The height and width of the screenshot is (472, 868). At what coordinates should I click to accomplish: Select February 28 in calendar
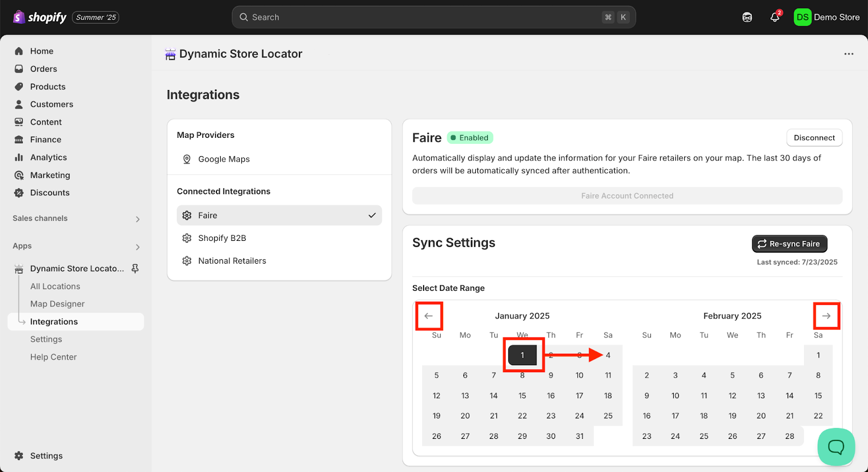[790, 436]
